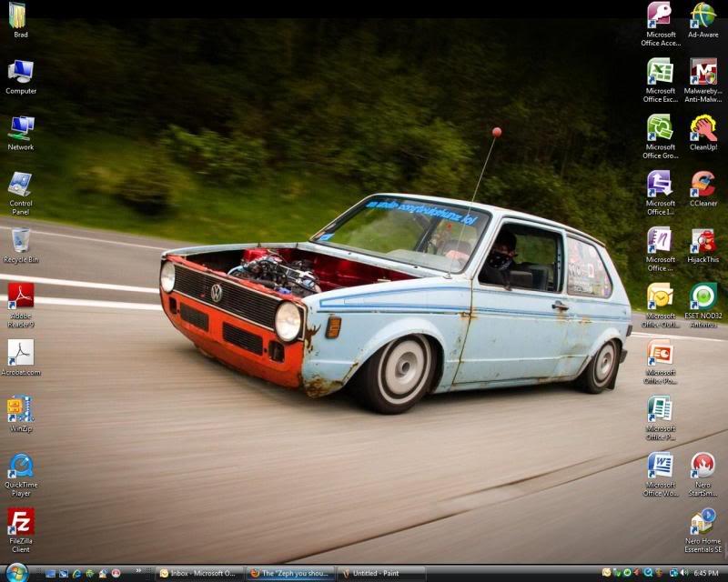Open the Brad folder icon
The width and height of the screenshot is (728, 582).
(x=20, y=19)
